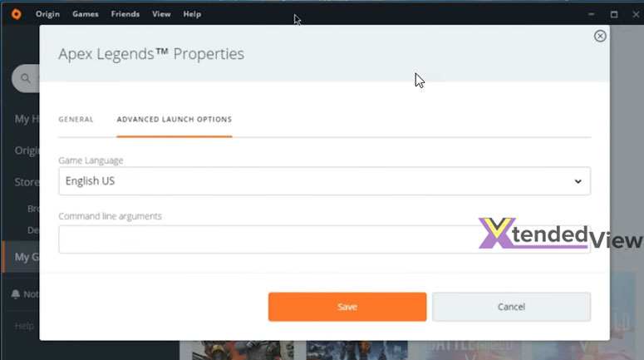The image size is (644, 360).
Task: Switch to the General tab
Action: 76,120
